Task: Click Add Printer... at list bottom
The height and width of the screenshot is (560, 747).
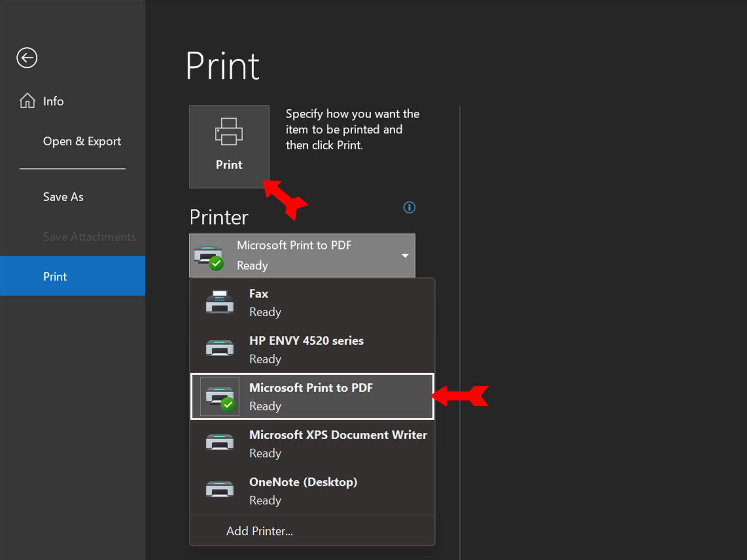Action: click(260, 531)
